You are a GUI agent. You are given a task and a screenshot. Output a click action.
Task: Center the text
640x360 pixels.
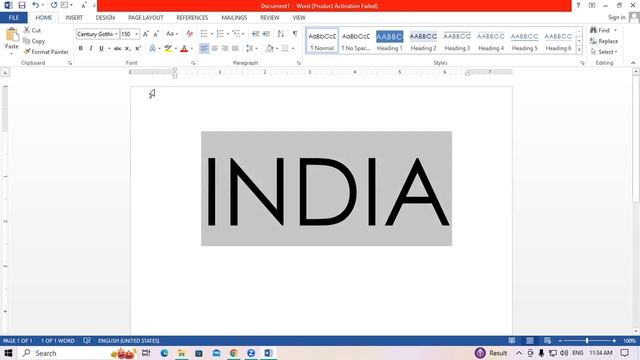(x=215, y=49)
